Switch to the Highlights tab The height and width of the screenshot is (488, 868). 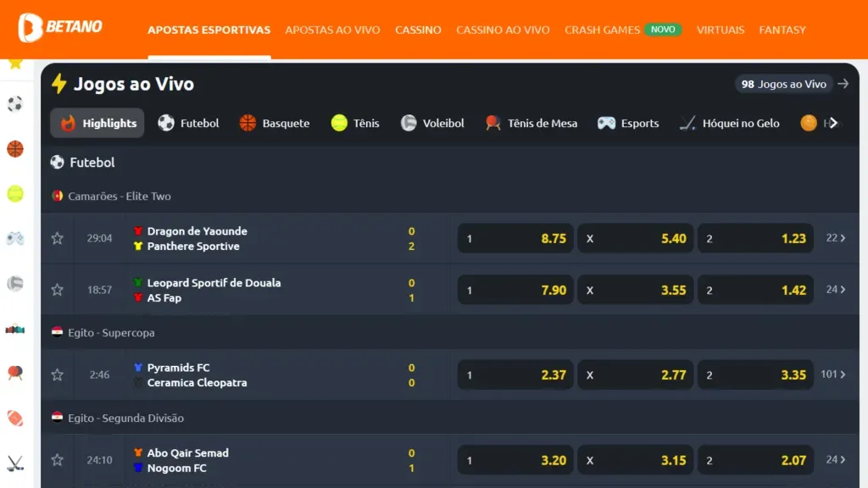click(x=97, y=123)
